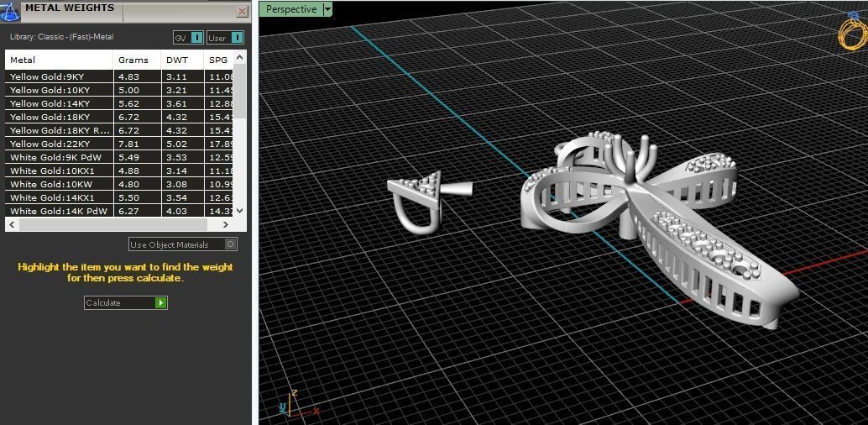Select the White Gold:9K PdW row
This screenshot has width=868, height=425.
pyautogui.click(x=119, y=157)
